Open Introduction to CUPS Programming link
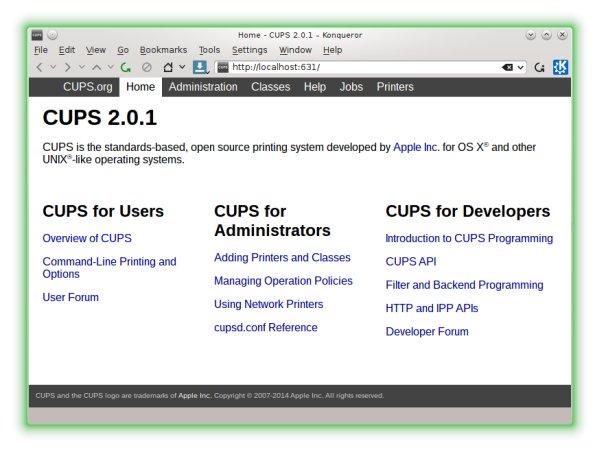This screenshot has height=452, width=600. pos(469,238)
